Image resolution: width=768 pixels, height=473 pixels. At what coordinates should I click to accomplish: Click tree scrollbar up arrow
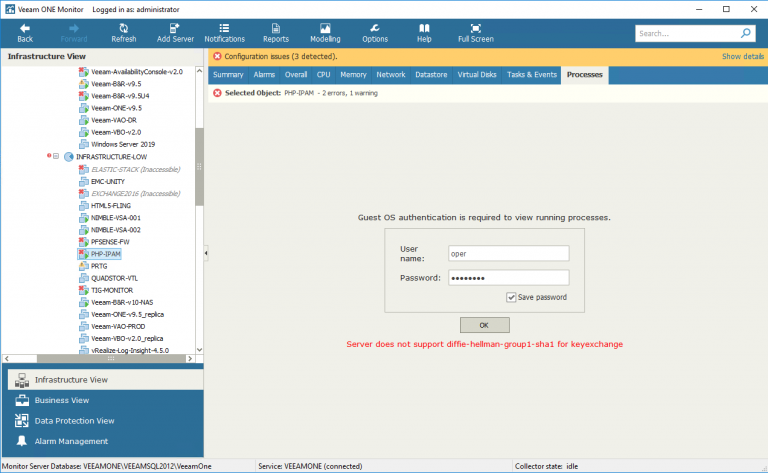pyautogui.click(x=199, y=71)
